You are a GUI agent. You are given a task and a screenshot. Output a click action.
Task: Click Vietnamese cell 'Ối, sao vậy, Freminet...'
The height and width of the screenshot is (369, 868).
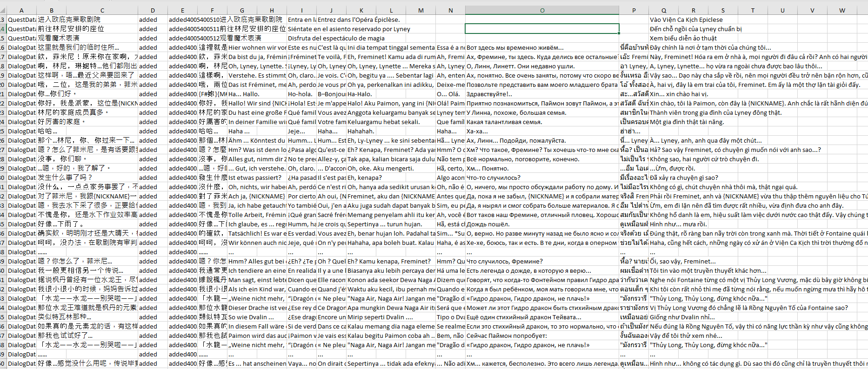[683, 261]
